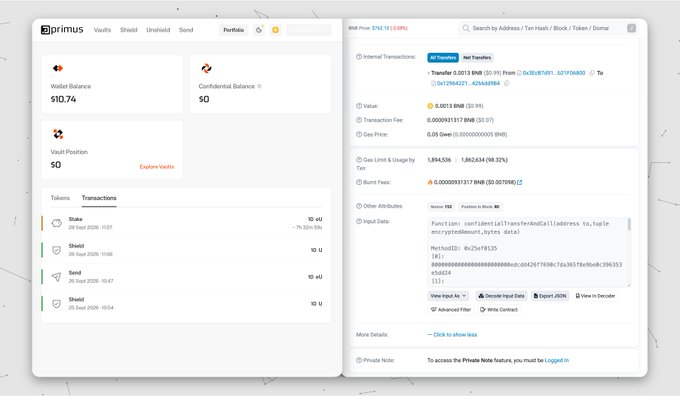680x396 pixels.
Task: Click help icon beside Private Note
Action: [x=359, y=360]
